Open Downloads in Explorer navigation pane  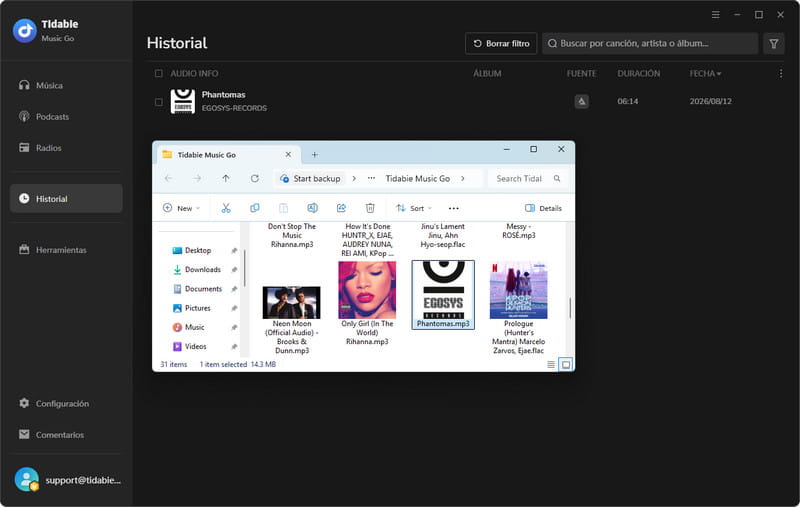click(197, 269)
